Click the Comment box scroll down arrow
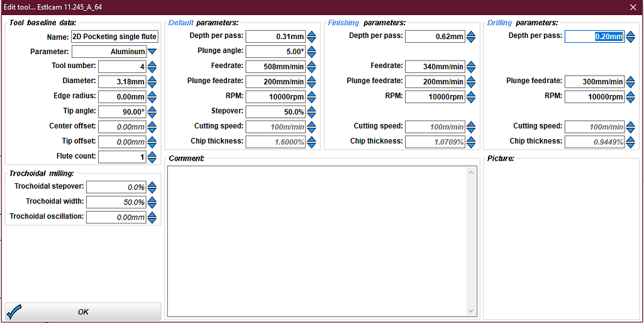The image size is (644, 323). pyautogui.click(x=471, y=310)
